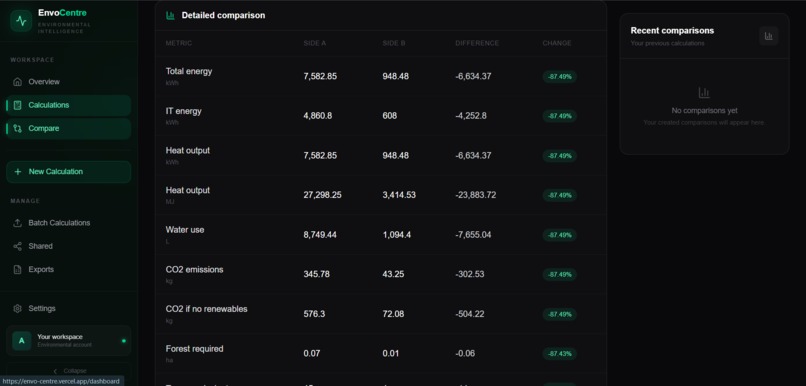Click the Side B value 608
This screenshot has width=806, height=386.
(390, 116)
